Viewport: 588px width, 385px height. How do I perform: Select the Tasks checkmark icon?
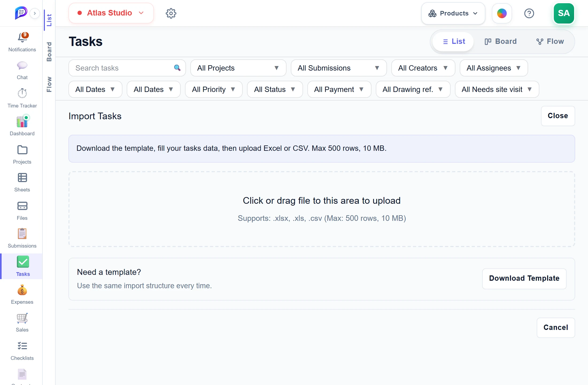coord(23,262)
